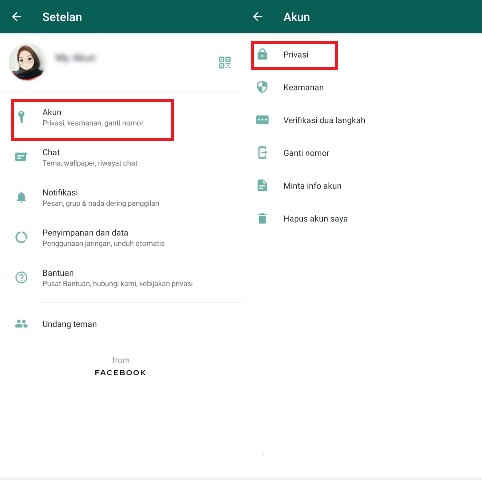Open the Bantuan help entry
Screen dimensions: 482x480
(x=120, y=278)
